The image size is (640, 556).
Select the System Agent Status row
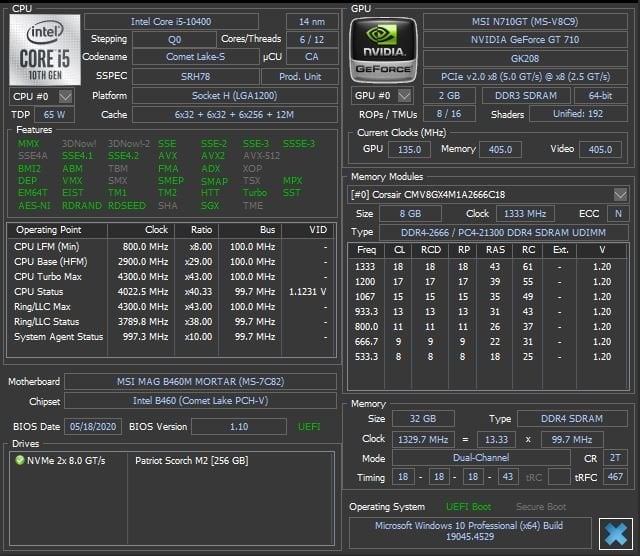pyautogui.click(x=171, y=337)
